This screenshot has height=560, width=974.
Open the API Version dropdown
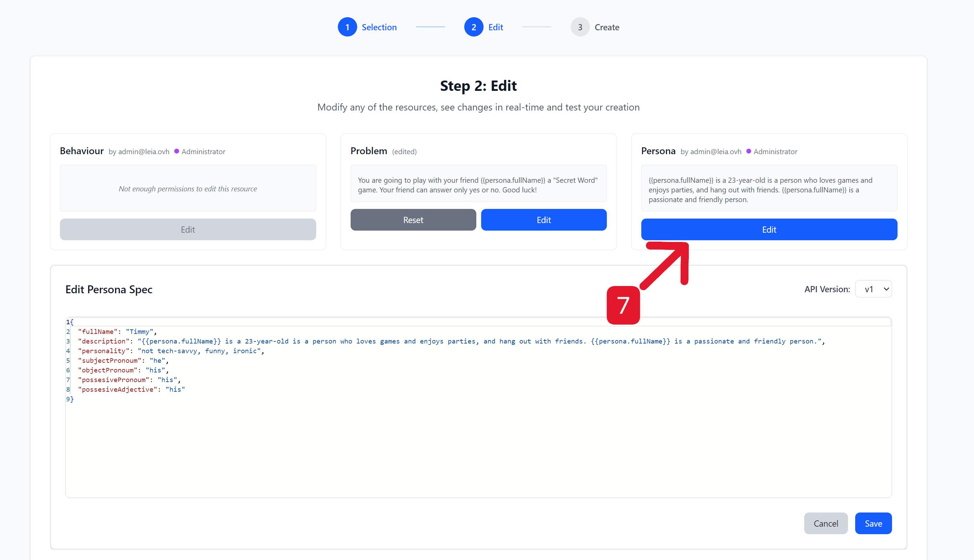click(x=873, y=289)
